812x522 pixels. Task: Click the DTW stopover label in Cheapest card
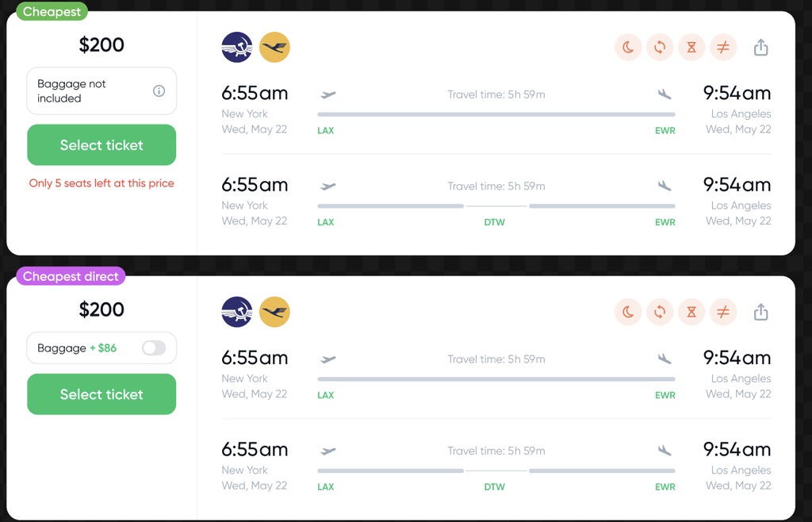click(x=495, y=222)
